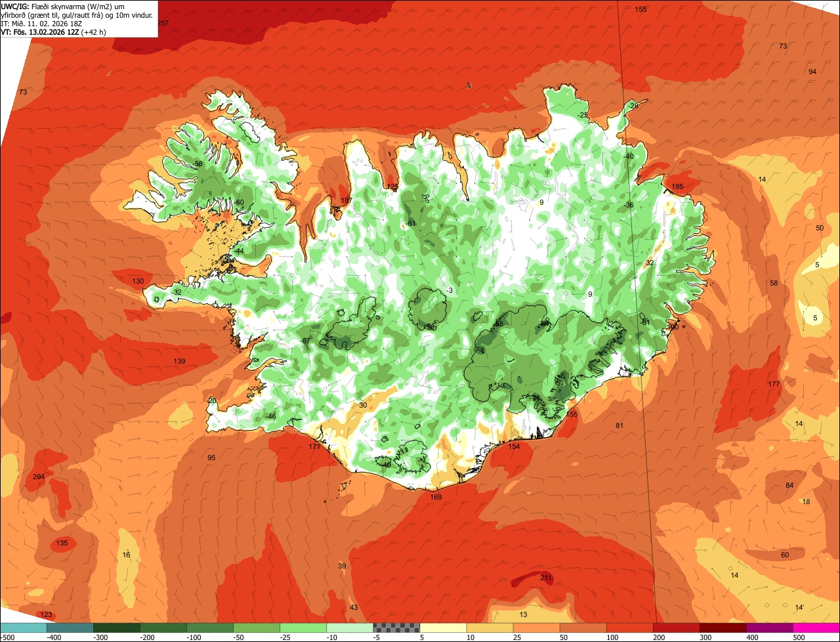Click the subtitle line mentioning '10m vindur'

point(77,14)
